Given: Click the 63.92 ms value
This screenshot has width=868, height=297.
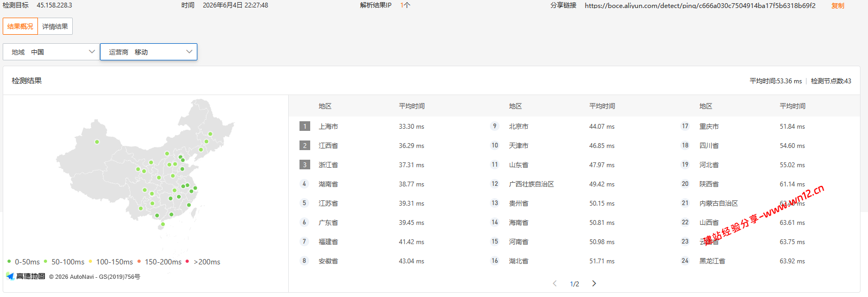Looking at the screenshot, I should 792,261.
